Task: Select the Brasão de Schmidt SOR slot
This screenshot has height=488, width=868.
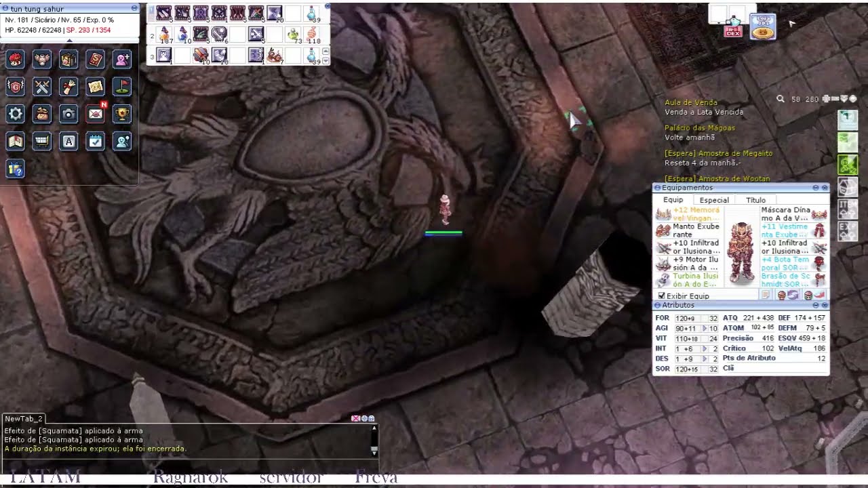Action: [793, 279]
